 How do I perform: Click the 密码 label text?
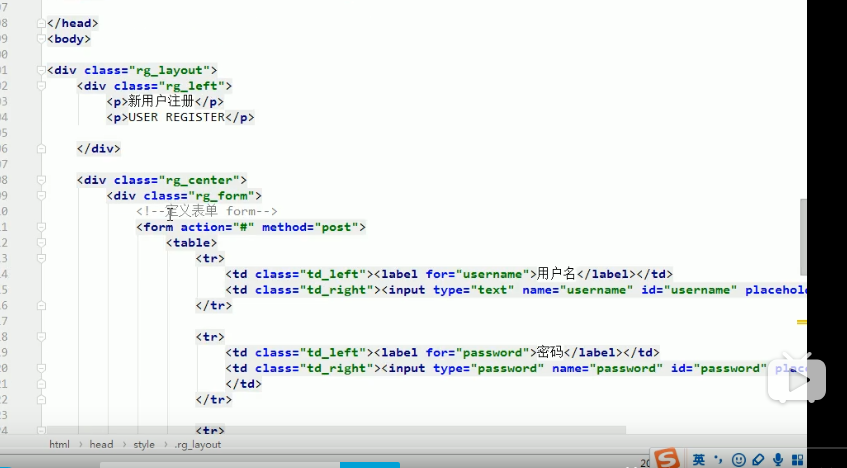pyautogui.click(x=550, y=352)
